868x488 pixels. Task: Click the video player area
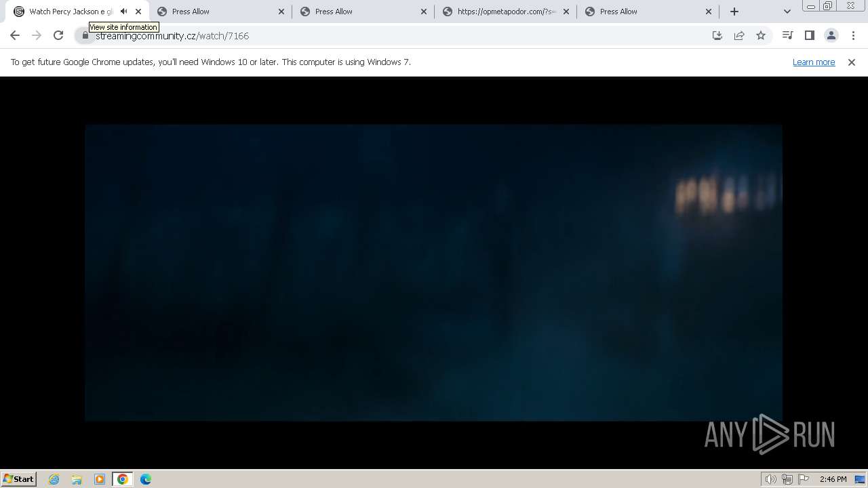point(434,272)
